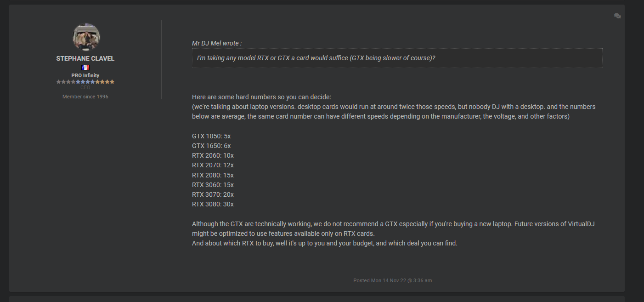Click the post timestamp Mon 14 Nov 22
644x302 pixels.
392,280
